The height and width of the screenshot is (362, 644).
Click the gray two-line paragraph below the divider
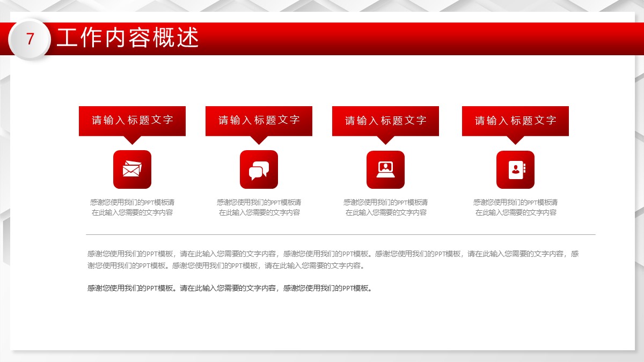[333, 260]
